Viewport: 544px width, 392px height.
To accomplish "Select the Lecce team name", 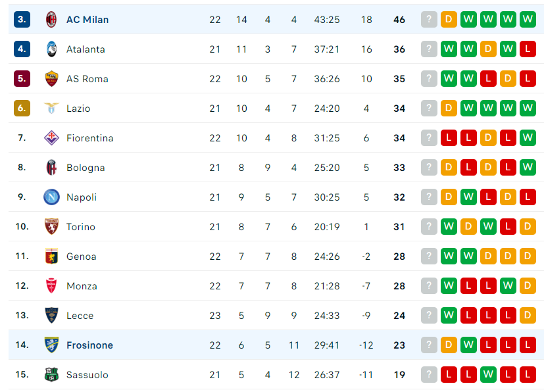I will (80, 315).
